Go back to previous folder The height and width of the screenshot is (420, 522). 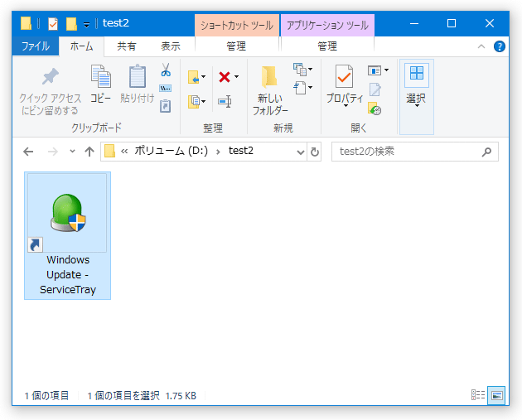pos(28,152)
